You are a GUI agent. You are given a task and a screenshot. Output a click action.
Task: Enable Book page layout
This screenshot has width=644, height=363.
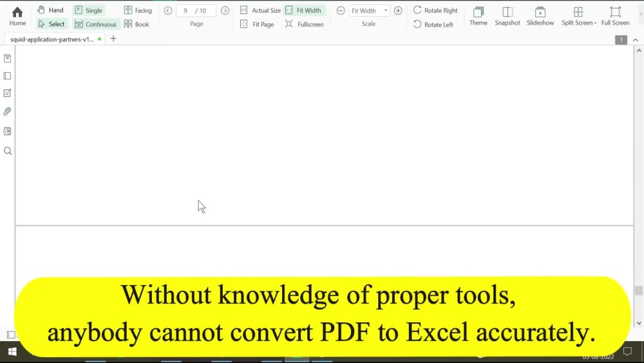tap(137, 25)
